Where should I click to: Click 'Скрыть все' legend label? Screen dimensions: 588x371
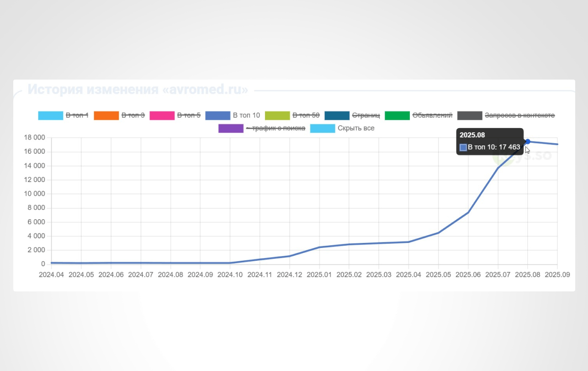356,128
